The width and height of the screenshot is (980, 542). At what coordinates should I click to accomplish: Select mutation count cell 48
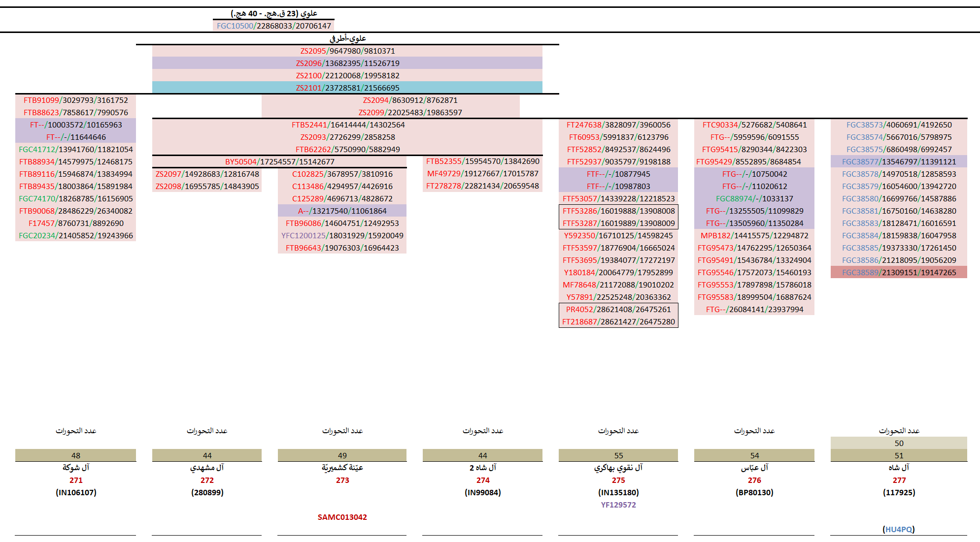[75, 455]
